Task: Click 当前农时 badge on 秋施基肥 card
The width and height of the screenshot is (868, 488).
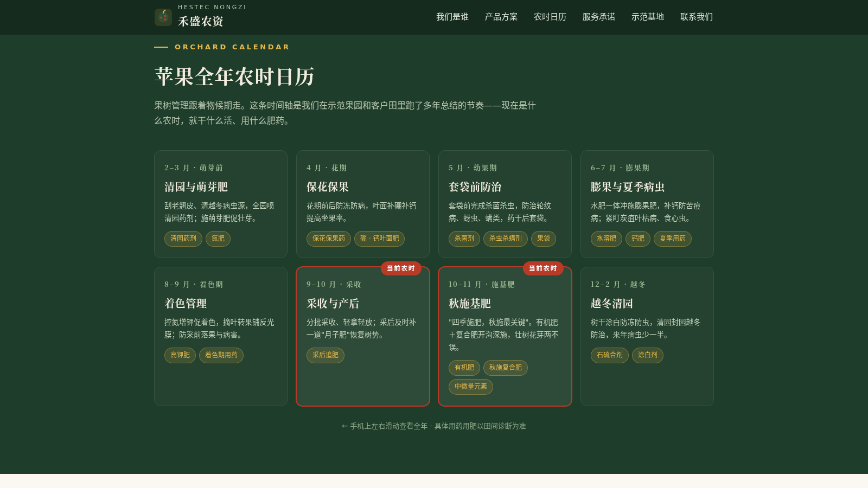Action: point(543,268)
